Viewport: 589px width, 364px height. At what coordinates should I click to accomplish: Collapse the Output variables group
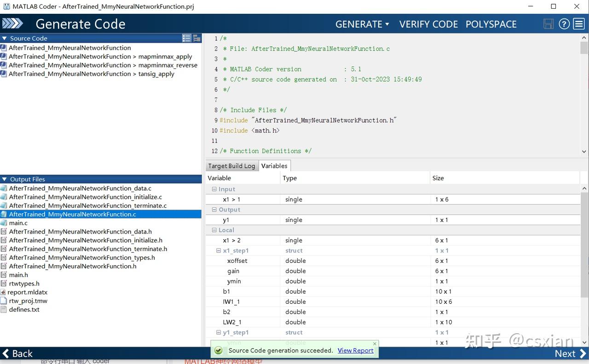[x=214, y=210]
